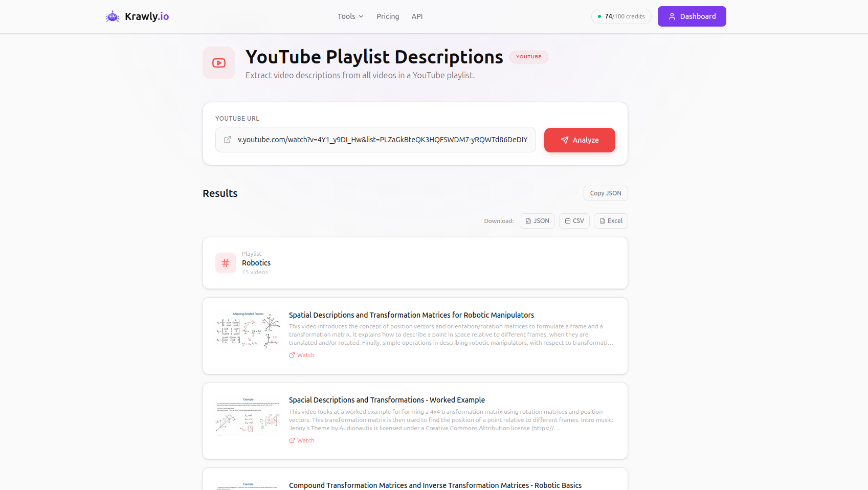Click the 'Download:' label
Image resolution: width=868 pixels, height=490 pixels.
click(499, 221)
